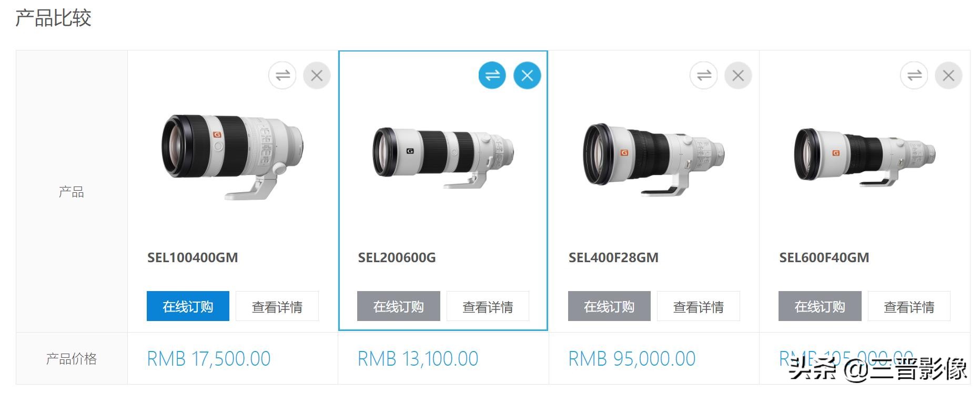This screenshot has height=393, width=980.
Task: Click the SEL400F28GM lens image
Action: coord(654,158)
